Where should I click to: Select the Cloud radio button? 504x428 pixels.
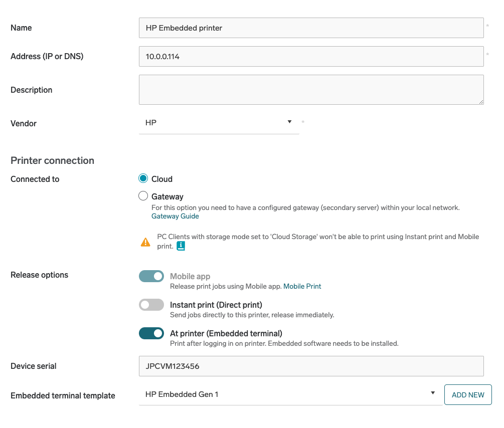pos(143,179)
